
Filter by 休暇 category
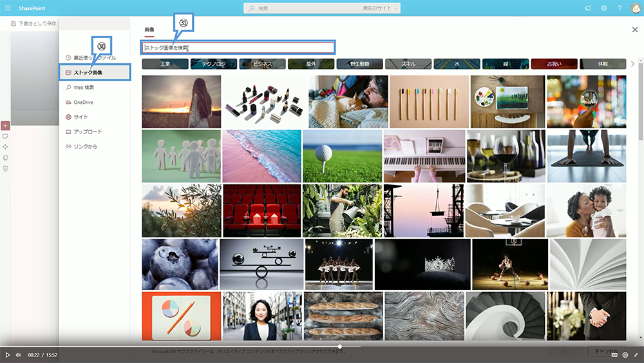[x=603, y=64]
